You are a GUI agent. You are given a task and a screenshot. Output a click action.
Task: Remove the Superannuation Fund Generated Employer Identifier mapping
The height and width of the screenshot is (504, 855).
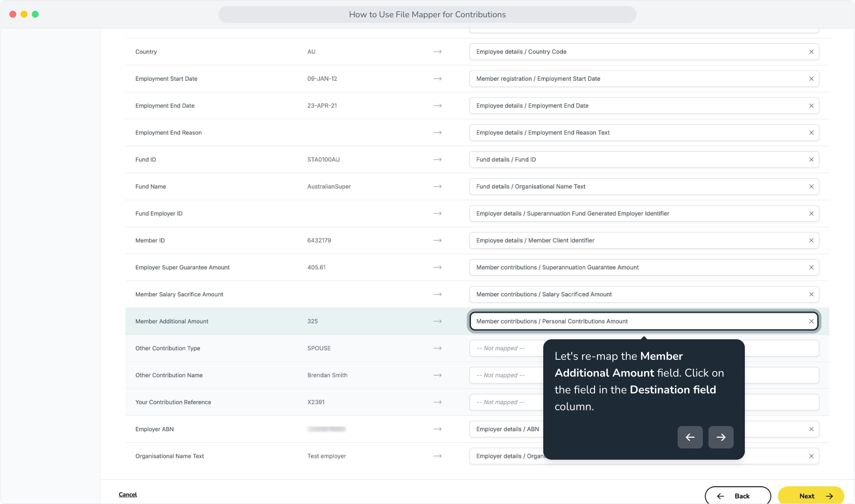pos(811,214)
